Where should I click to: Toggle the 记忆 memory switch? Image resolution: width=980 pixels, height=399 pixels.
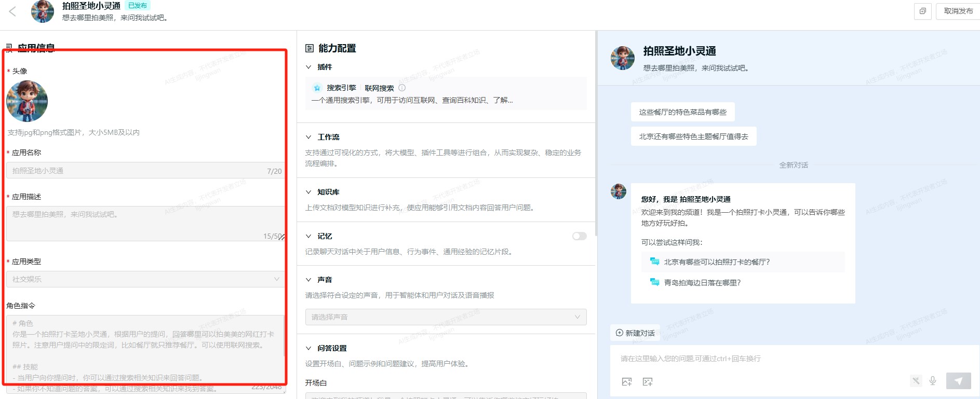[579, 236]
